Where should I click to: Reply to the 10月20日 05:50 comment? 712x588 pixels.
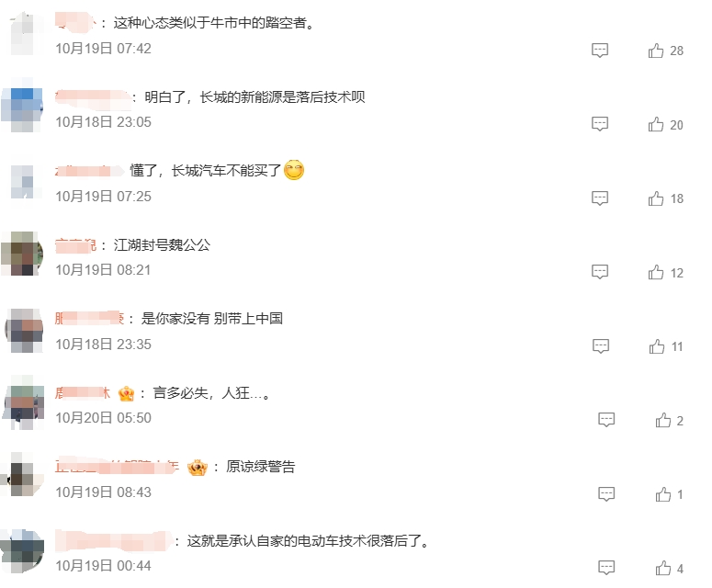point(606,420)
